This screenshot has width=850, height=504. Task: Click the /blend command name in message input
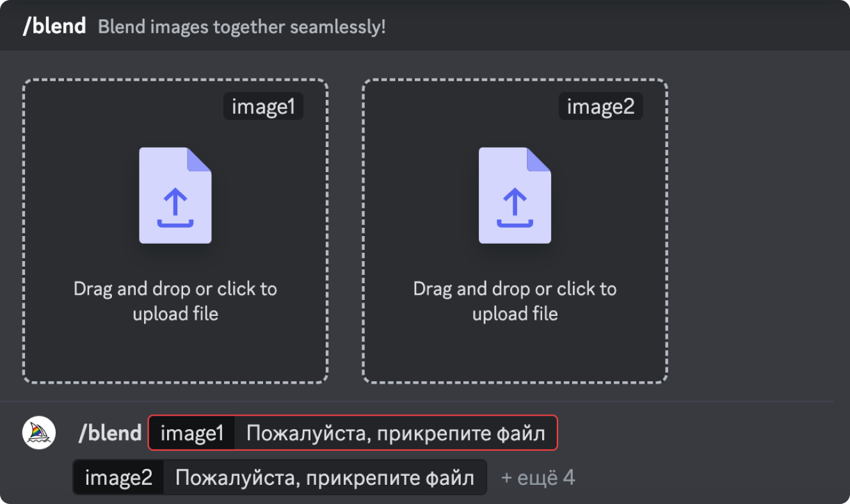pos(109,433)
